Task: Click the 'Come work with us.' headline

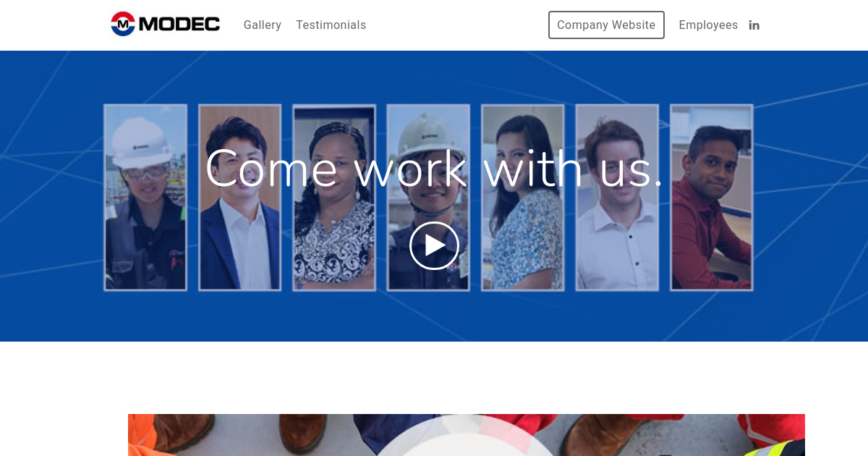Action: [x=434, y=168]
